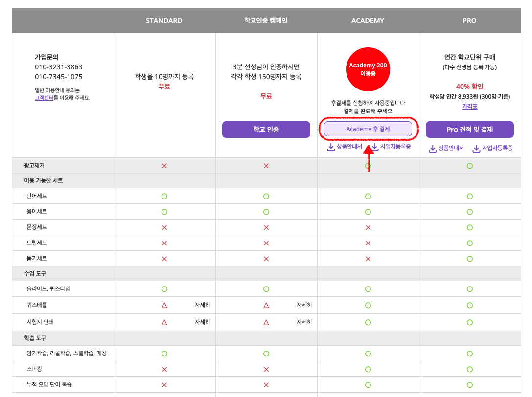Click the 광고제거 circle under PRO
This screenshot has width=532, height=397.
pyautogui.click(x=469, y=166)
